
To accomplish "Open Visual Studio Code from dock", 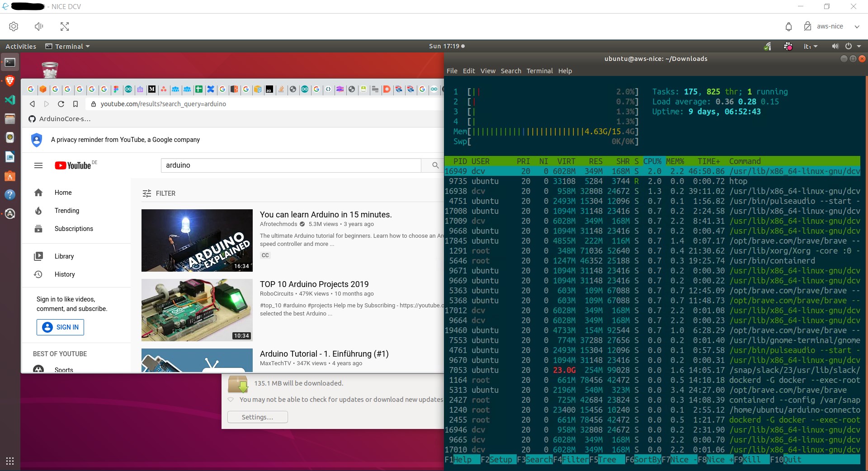I will pyautogui.click(x=10, y=100).
